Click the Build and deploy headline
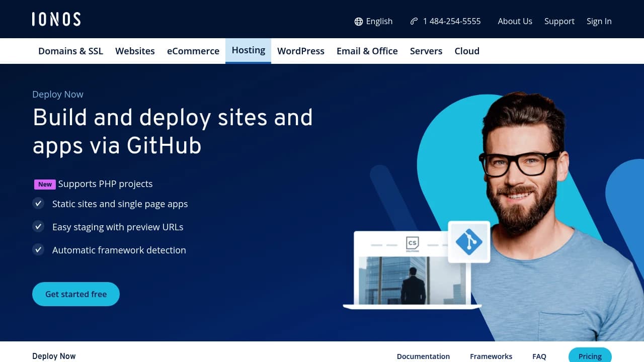Viewport: 644px width, 362px height. (x=173, y=131)
